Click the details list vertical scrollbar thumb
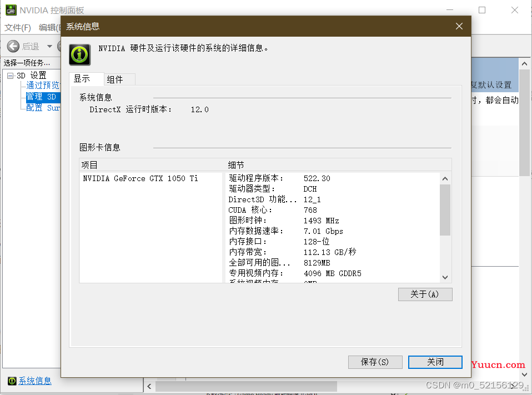Image resolution: width=532 pixels, height=395 pixels. pos(445,209)
